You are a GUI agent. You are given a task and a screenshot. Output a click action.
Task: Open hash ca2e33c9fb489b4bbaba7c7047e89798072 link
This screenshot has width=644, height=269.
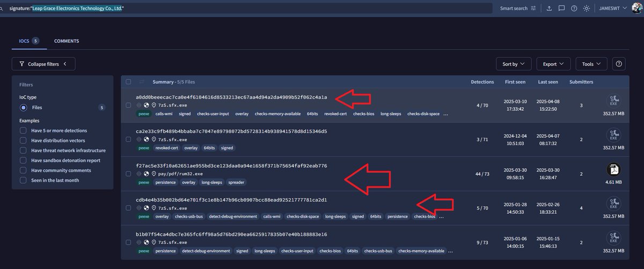[231, 131]
